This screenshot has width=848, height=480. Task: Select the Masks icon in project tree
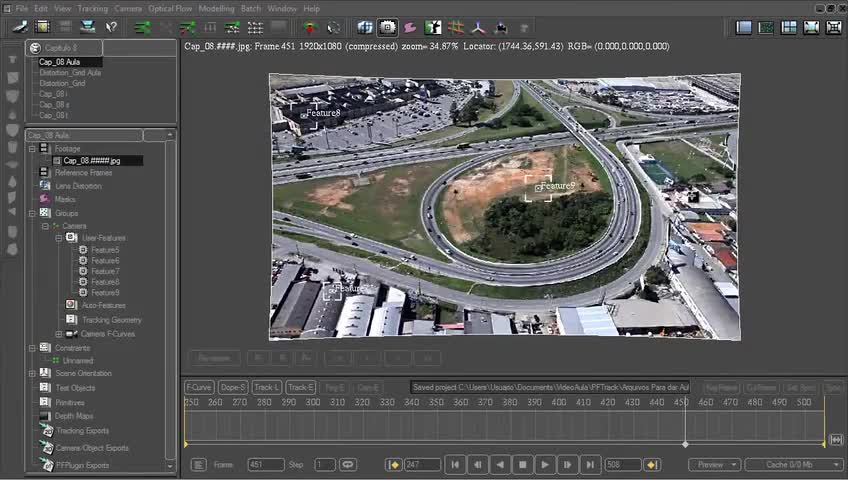coord(45,199)
